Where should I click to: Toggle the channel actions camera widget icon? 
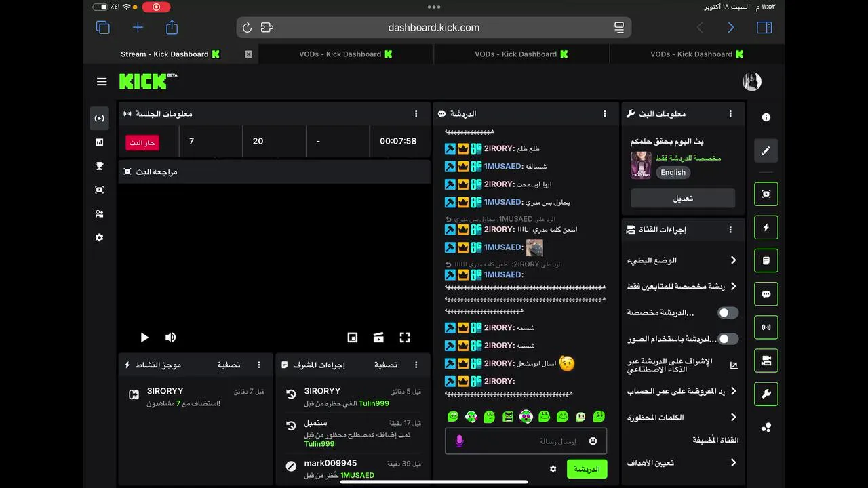click(766, 361)
